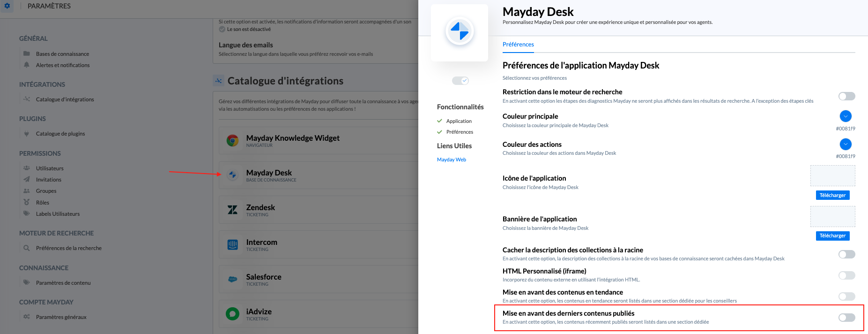Click the Salesforce cloud icon

232,279
